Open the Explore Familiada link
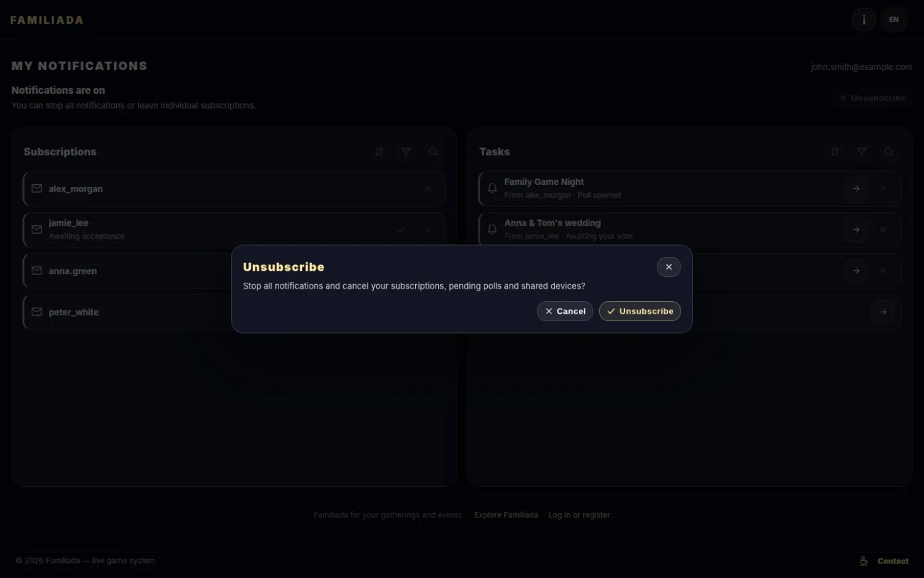The image size is (924, 578). (506, 515)
